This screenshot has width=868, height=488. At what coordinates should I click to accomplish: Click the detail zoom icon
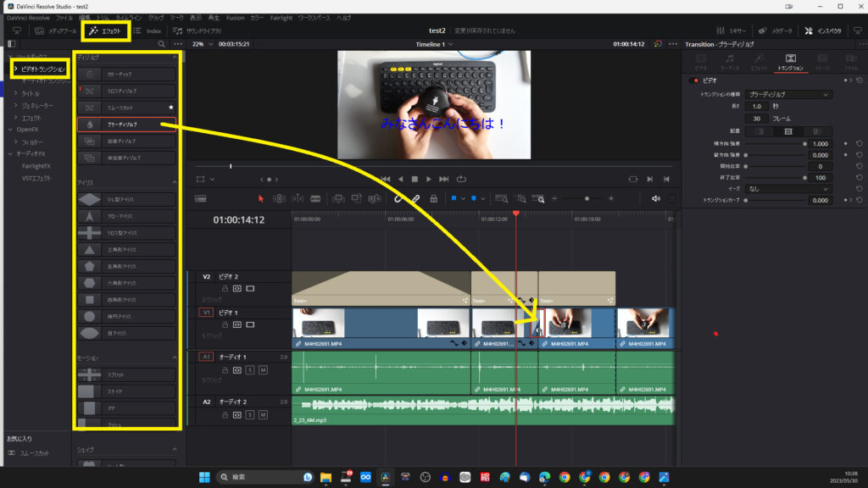[521, 198]
